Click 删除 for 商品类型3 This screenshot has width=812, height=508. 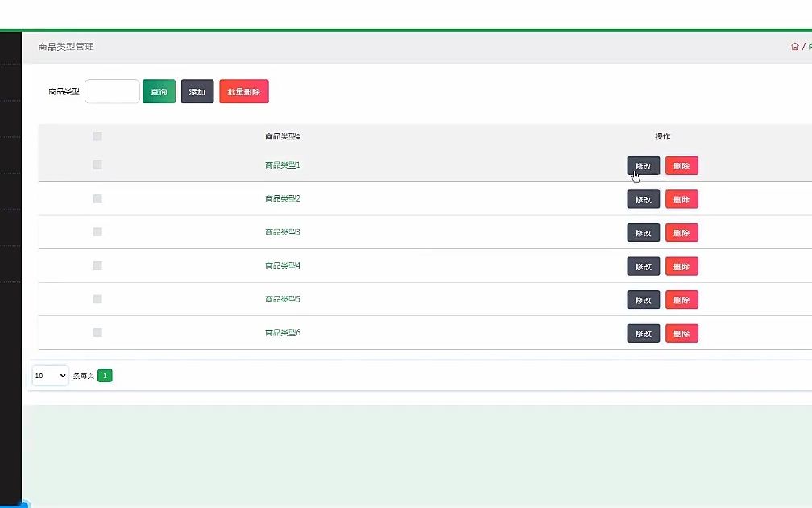[681, 233]
